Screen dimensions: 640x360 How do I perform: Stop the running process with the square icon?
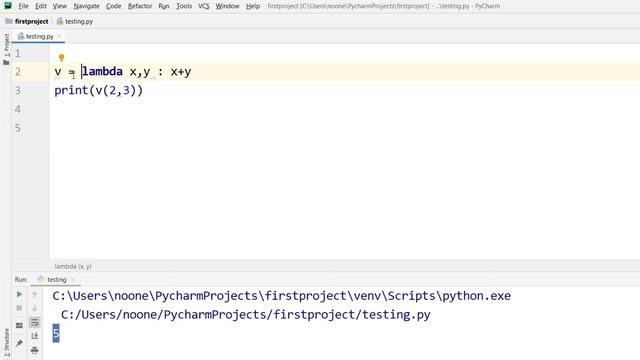[19, 308]
